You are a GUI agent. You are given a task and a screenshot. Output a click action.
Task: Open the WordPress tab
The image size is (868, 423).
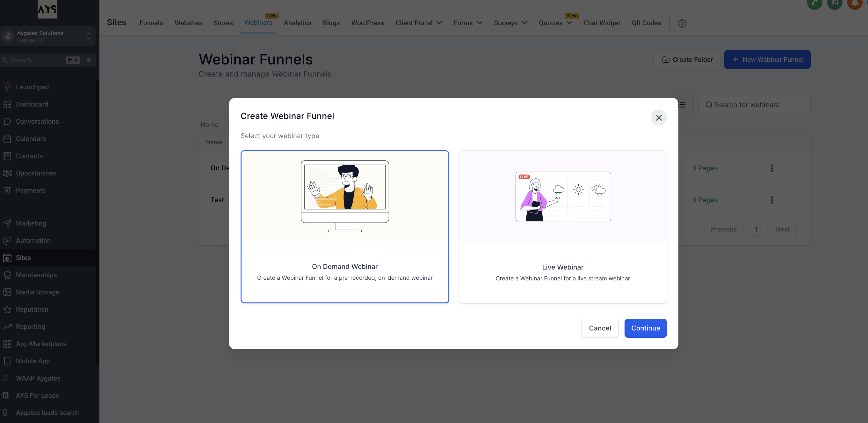click(368, 23)
